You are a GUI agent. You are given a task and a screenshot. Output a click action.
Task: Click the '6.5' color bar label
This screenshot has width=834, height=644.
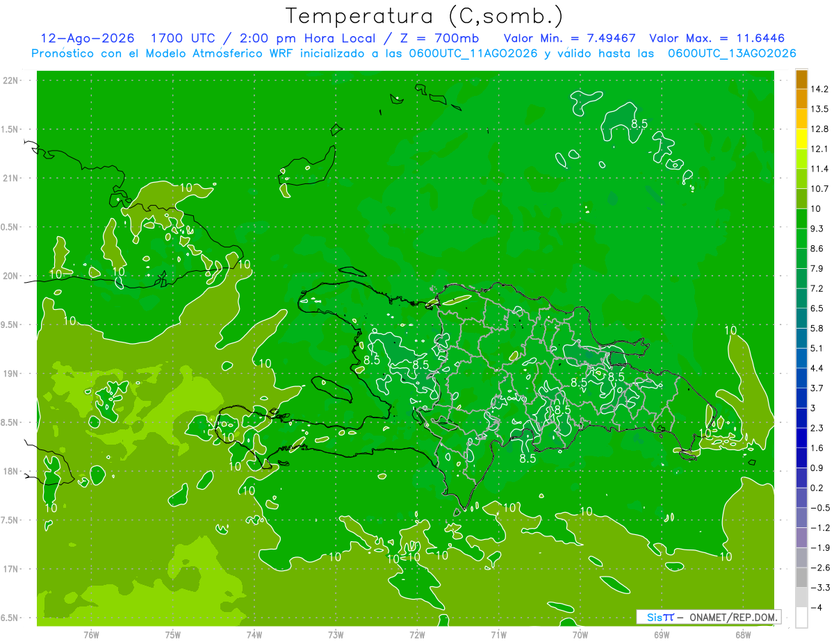[x=817, y=308]
